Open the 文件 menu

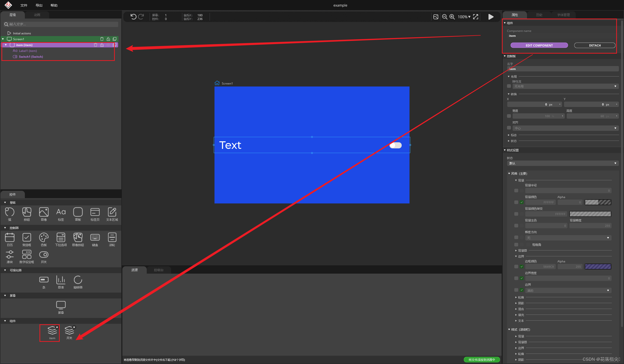(x=24, y=5)
